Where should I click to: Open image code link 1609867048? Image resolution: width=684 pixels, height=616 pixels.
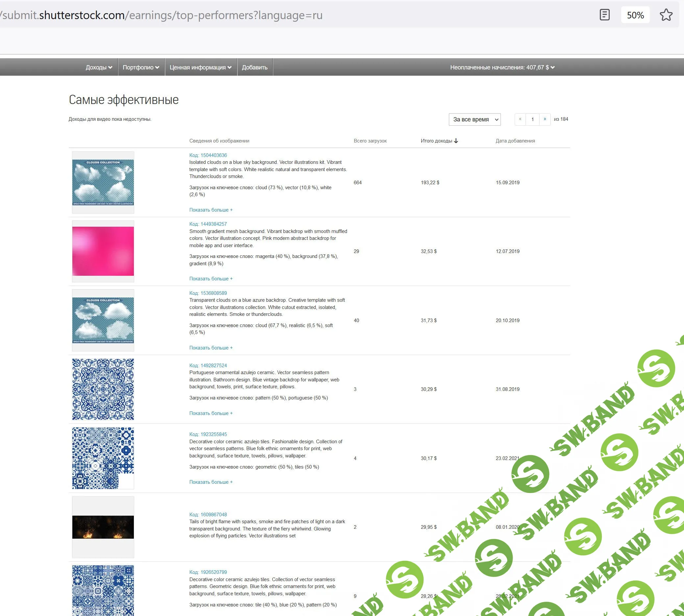(208, 514)
